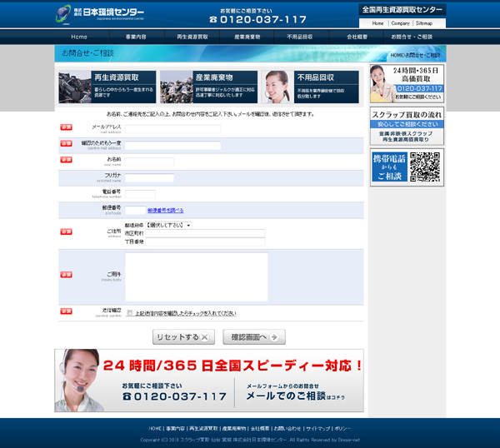Open the 再生資源買取 banner with scrap photo

coord(107,87)
